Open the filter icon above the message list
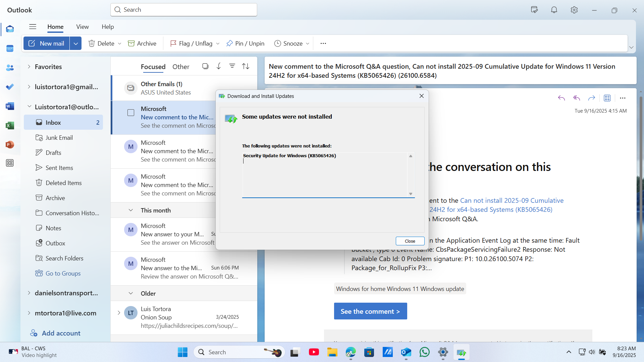 tap(232, 66)
